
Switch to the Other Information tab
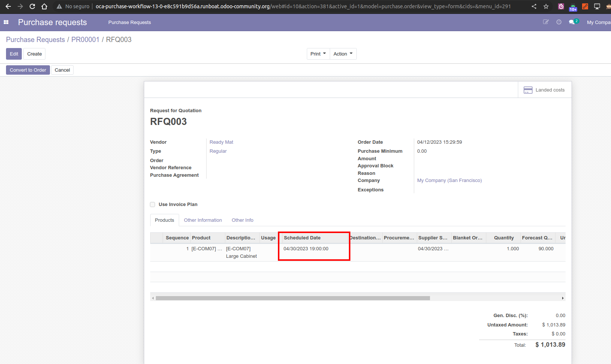click(203, 220)
